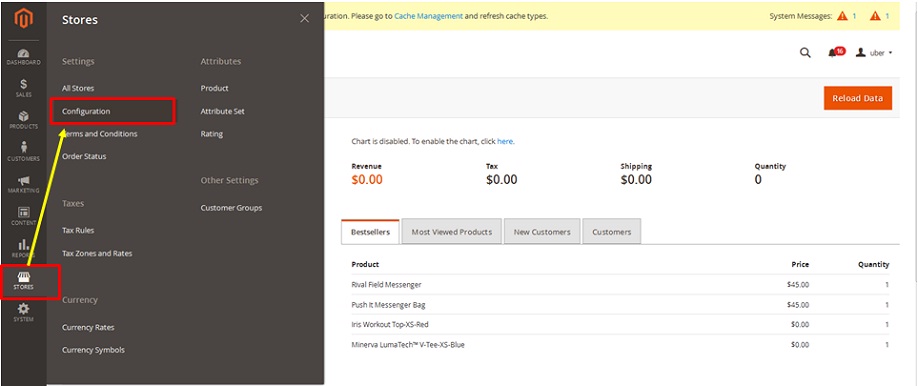Open the Products sidebar menu
The width and height of the screenshot is (918, 386).
pos(23,120)
